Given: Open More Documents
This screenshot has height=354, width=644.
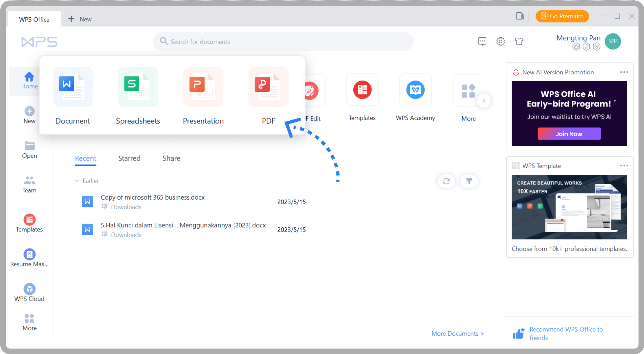Looking at the screenshot, I should tap(457, 333).
